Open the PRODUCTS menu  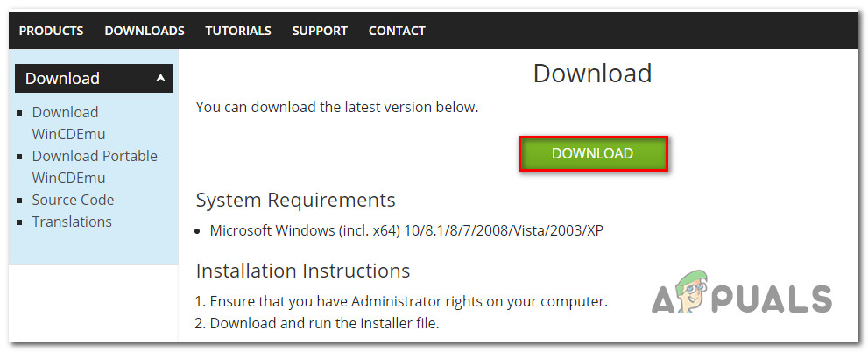click(51, 31)
